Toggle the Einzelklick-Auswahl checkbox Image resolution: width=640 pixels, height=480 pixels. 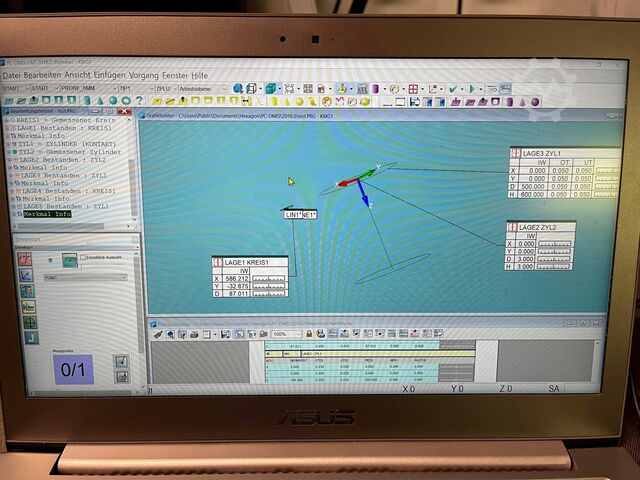coord(81,259)
